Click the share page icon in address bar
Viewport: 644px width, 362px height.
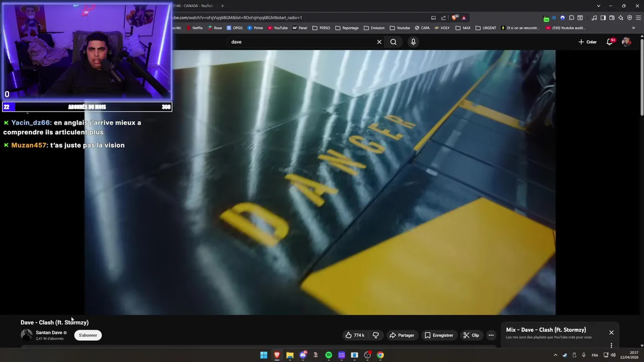443,18
